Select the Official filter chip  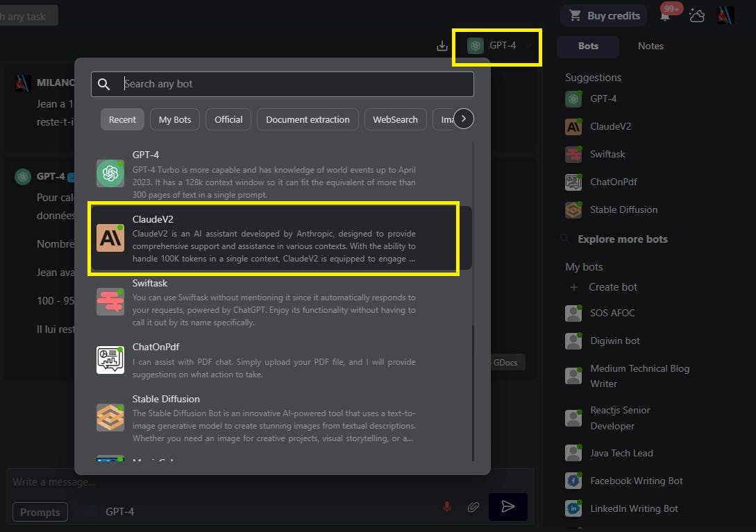228,119
